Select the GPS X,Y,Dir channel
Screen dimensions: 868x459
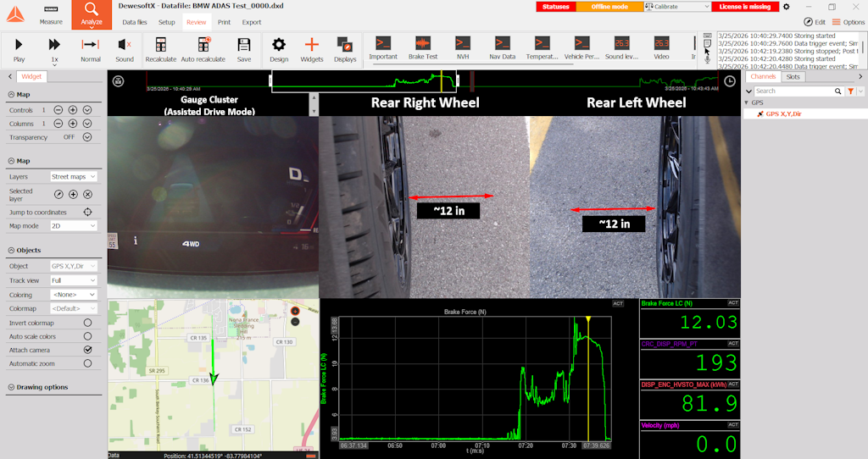(782, 114)
